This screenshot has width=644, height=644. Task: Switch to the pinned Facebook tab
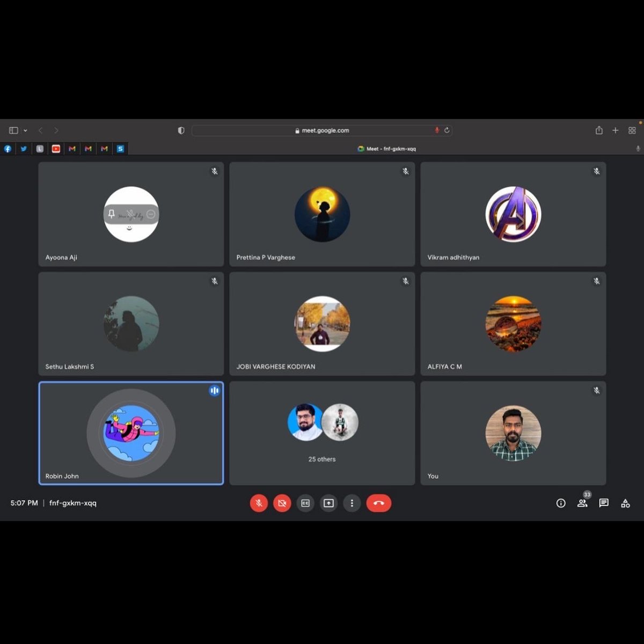pos(8,149)
